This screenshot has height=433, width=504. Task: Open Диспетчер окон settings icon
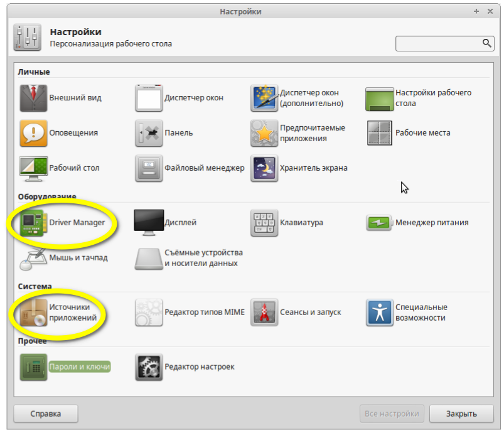click(149, 98)
